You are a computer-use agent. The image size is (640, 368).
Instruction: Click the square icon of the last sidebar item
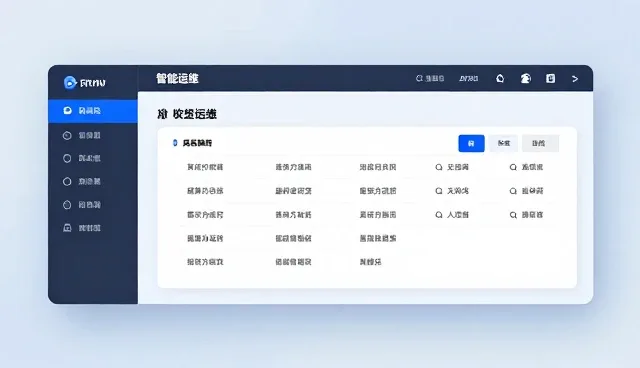pyautogui.click(x=67, y=228)
